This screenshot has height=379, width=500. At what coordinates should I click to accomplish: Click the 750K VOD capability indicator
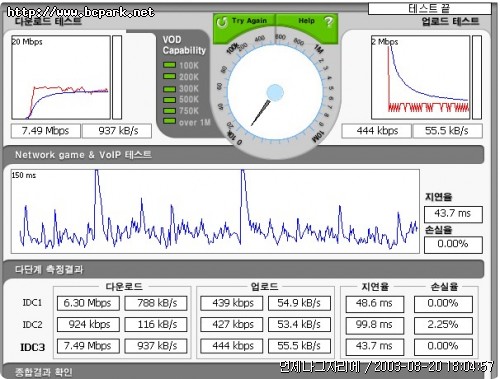169,111
